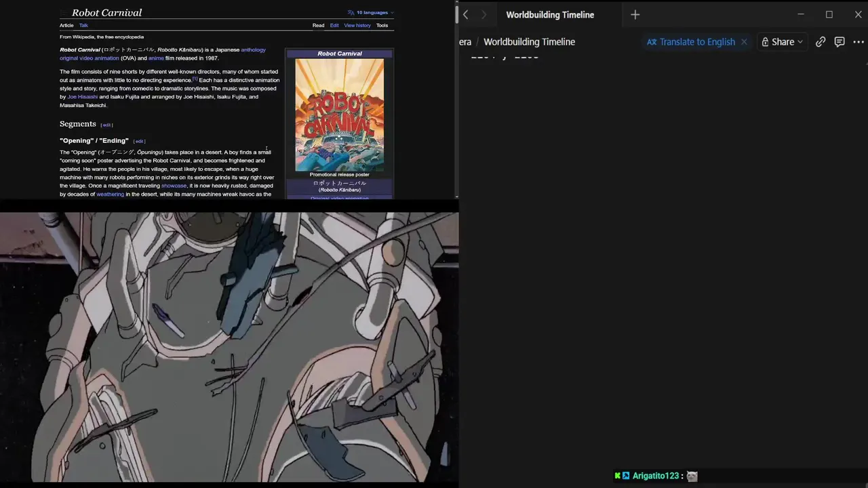Click the citation [1] reference
This screenshot has height=488, width=868.
195,79
